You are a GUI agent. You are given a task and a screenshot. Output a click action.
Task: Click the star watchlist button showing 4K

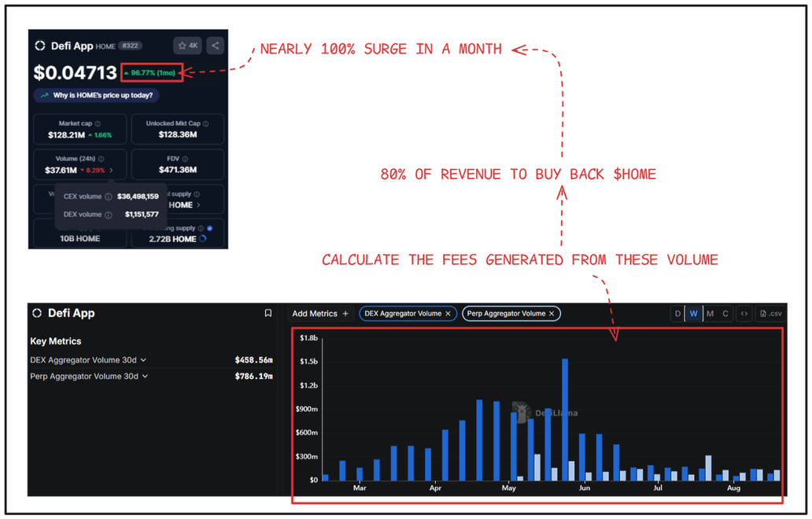[187, 46]
